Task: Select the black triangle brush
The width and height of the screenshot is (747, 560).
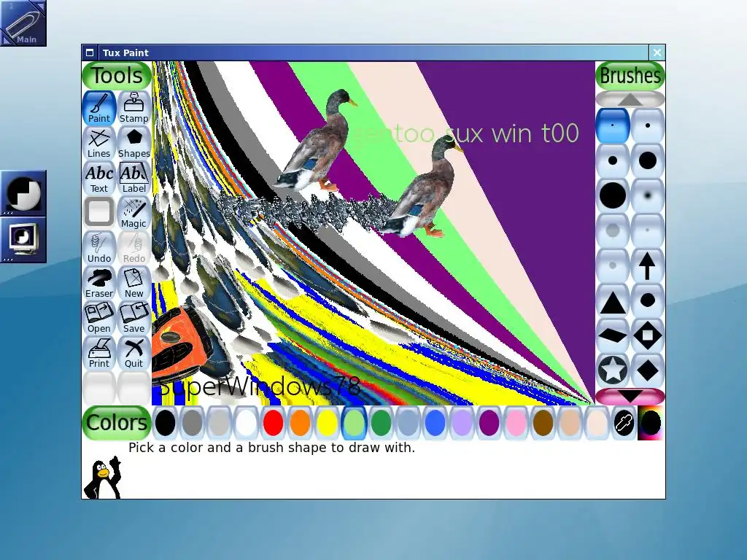Action: tap(613, 301)
